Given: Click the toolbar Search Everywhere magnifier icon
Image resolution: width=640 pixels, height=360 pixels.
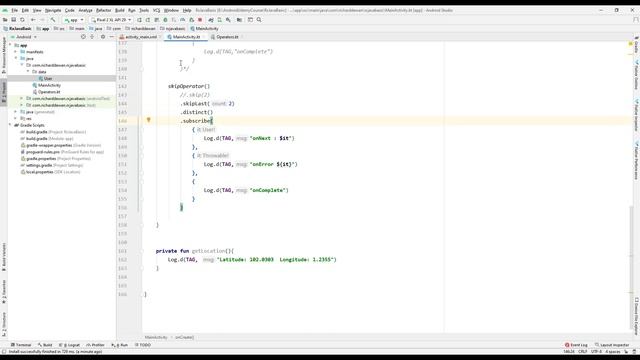Looking at the screenshot, I should click(259, 20).
